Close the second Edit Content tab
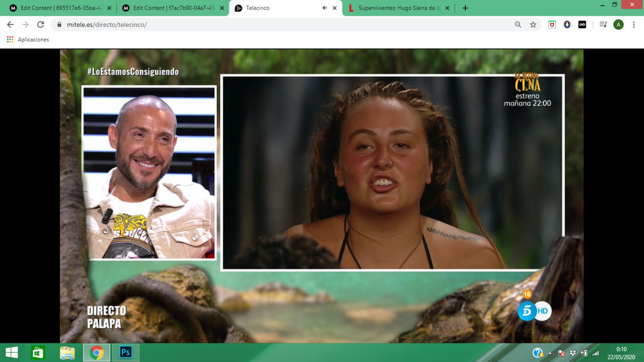644x362 pixels. point(222,8)
